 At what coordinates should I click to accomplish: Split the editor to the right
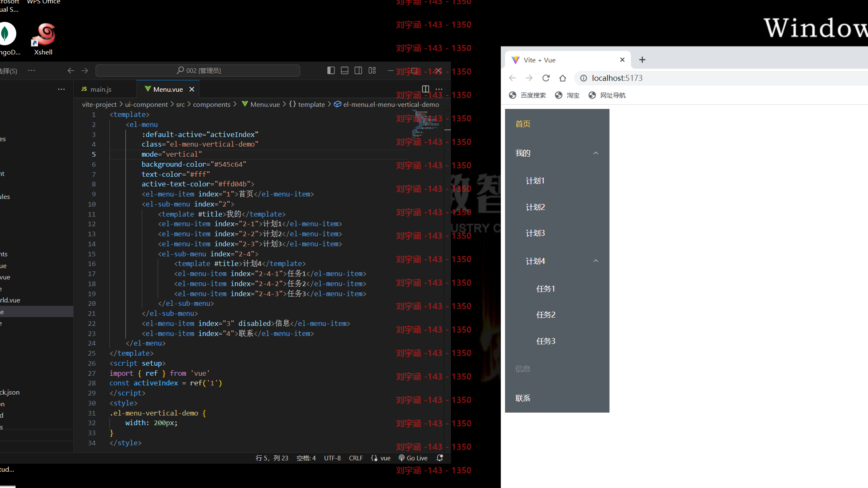coord(425,89)
